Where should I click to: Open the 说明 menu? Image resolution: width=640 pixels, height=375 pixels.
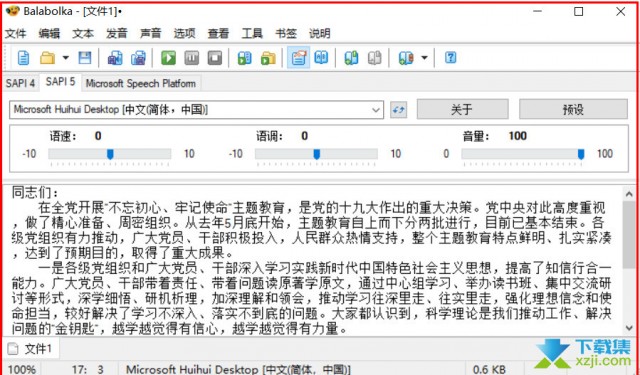pyautogui.click(x=320, y=33)
